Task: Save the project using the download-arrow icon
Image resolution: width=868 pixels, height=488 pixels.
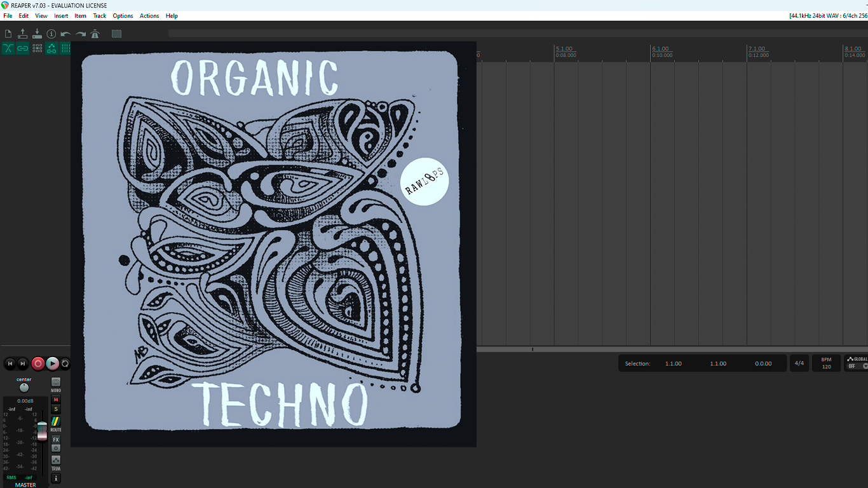Action: click(x=37, y=34)
